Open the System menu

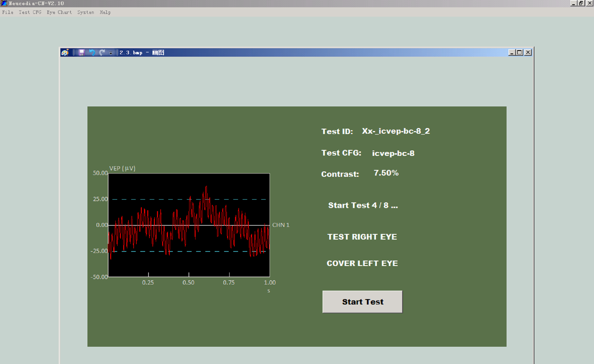pos(85,12)
